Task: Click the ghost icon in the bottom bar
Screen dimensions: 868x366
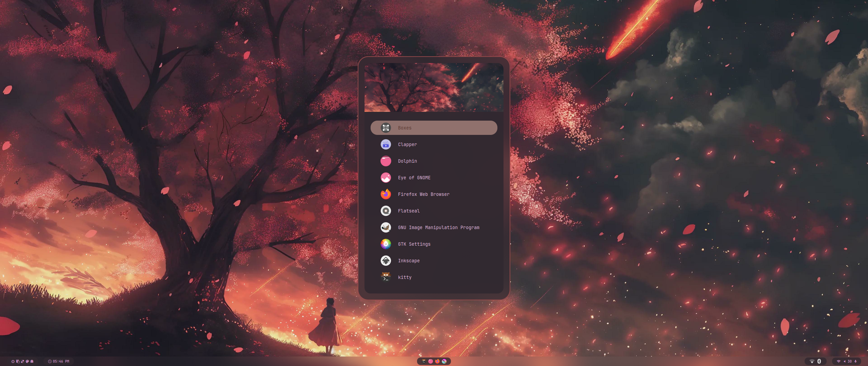Action: 32,361
